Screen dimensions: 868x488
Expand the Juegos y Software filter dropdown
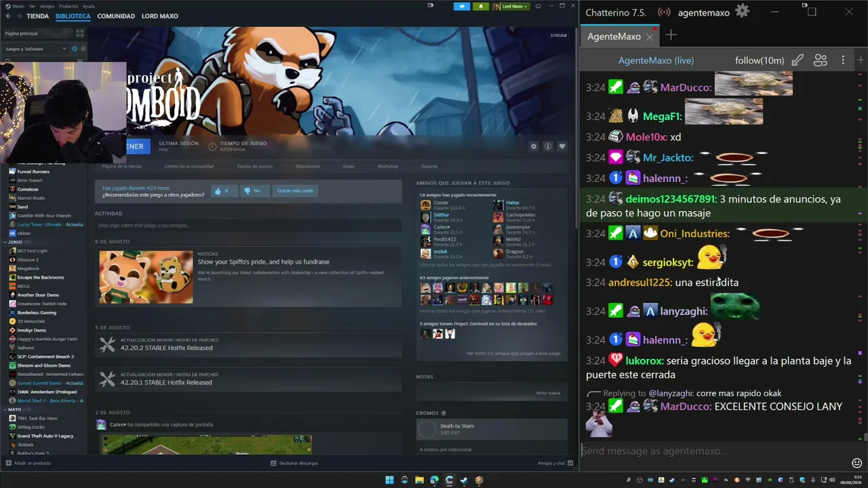click(x=36, y=49)
